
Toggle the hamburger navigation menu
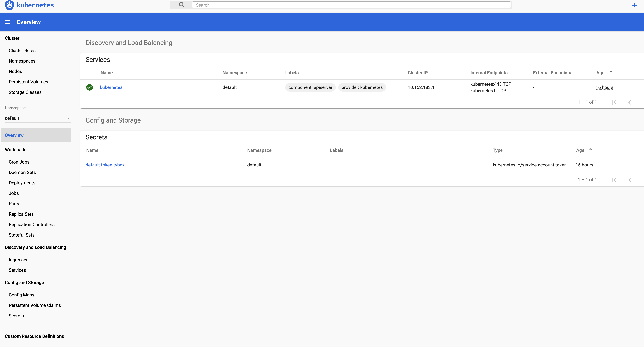pos(7,22)
